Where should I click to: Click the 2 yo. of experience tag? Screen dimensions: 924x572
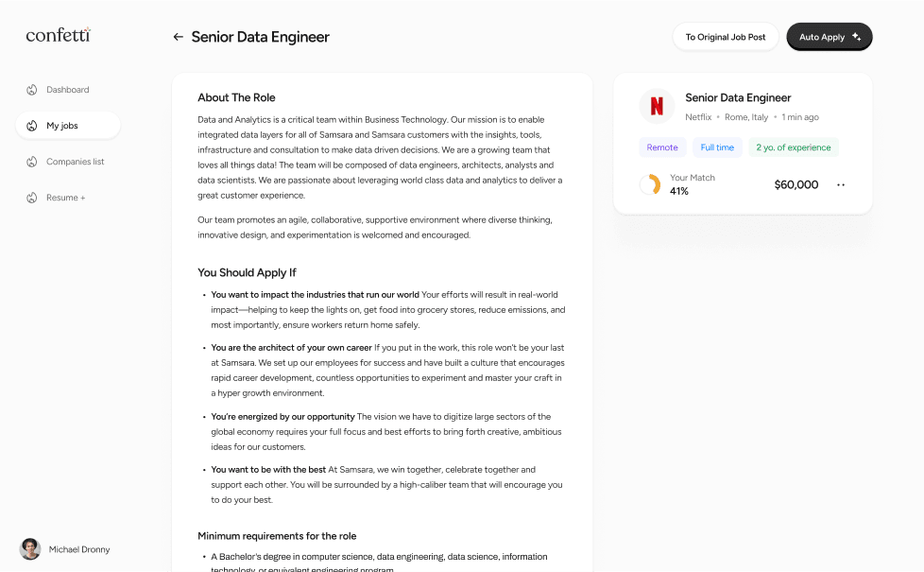794,147
